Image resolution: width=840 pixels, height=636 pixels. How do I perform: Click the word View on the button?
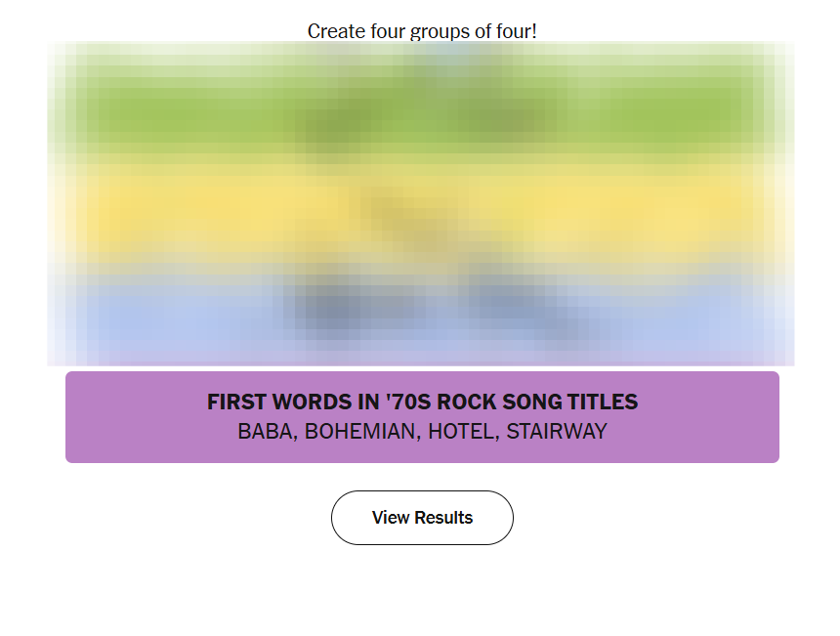point(391,518)
